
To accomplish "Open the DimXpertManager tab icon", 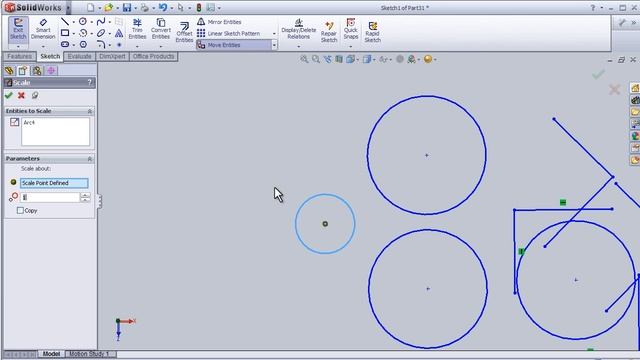I will pos(51,71).
